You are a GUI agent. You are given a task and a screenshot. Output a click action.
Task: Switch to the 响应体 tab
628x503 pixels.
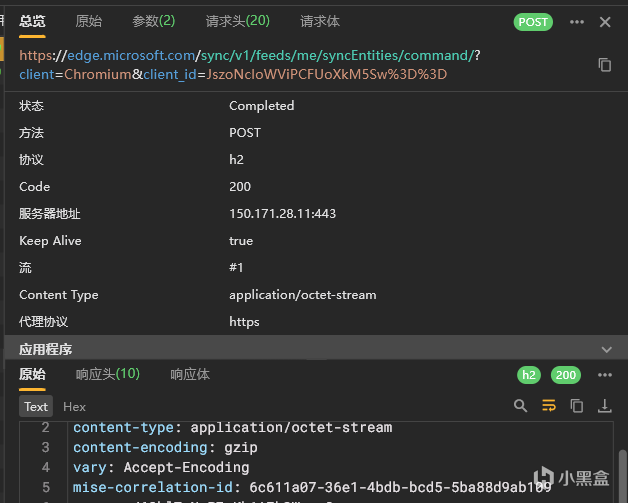tap(190, 374)
